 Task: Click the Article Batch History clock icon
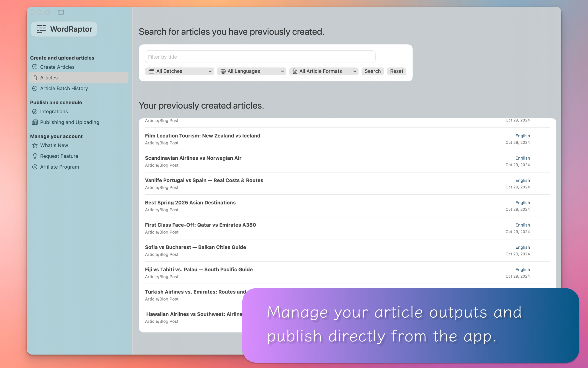coord(35,88)
